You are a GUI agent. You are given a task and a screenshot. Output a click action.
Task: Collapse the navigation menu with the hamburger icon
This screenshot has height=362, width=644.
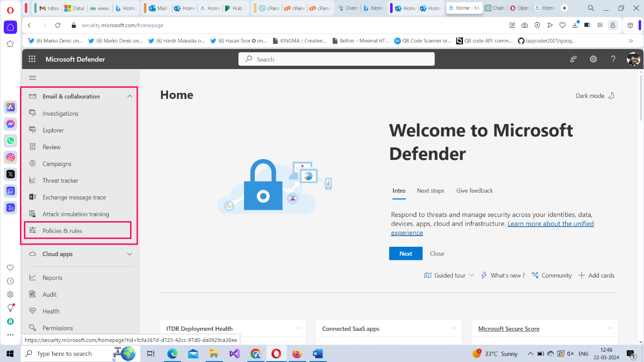[x=33, y=78]
